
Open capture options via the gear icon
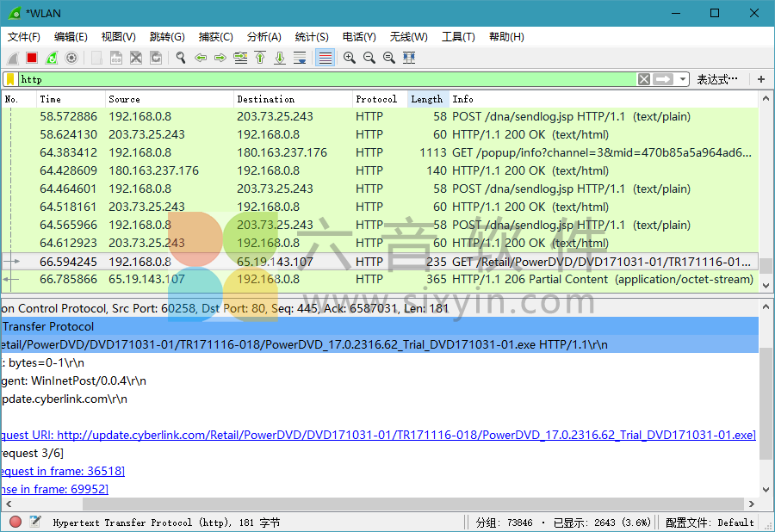click(x=71, y=57)
